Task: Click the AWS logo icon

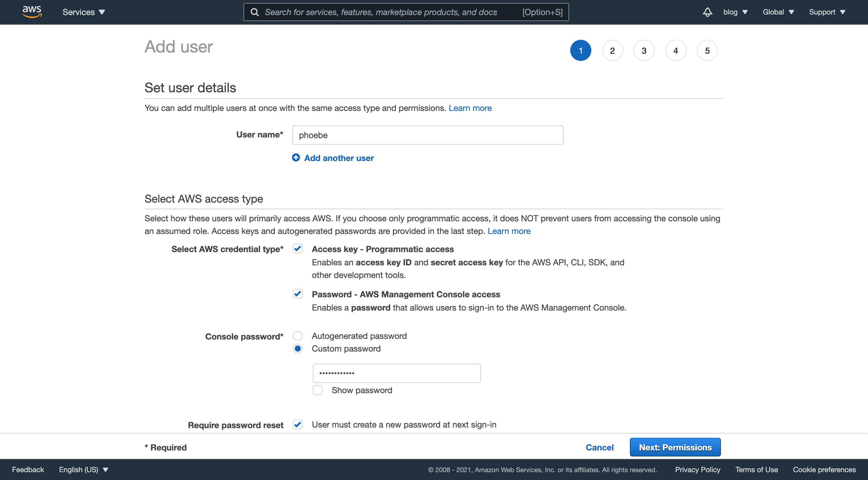Action: tap(32, 12)
